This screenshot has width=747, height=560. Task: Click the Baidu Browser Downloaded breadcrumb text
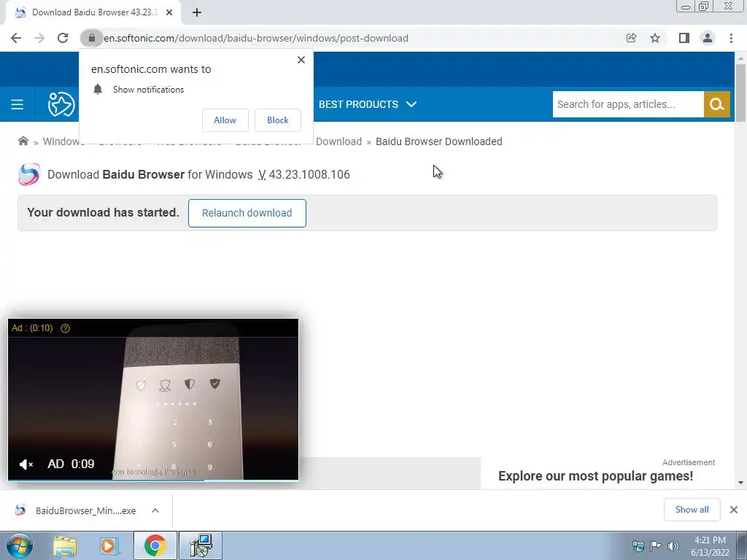(x=438, y=141)
